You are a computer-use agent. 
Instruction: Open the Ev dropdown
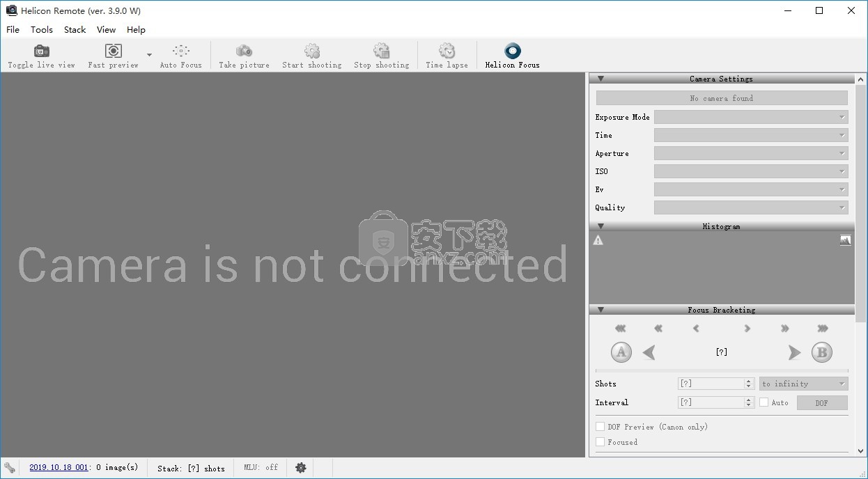[x=751, y=189]
